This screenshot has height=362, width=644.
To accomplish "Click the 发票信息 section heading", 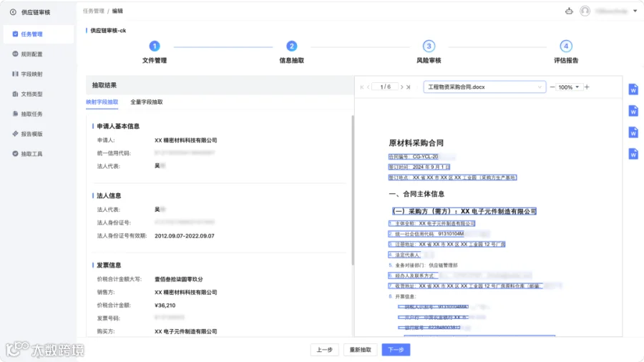I will 109,265.
